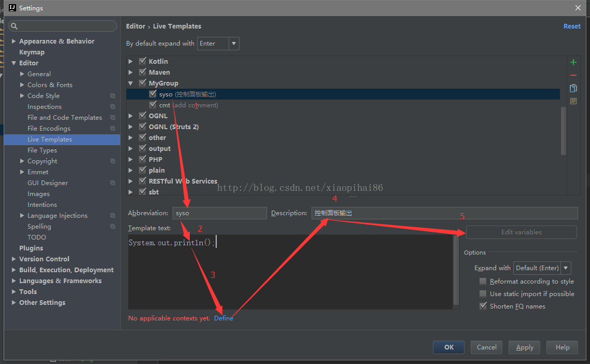Collapse the MyGroup template group
This screenshot has width=590, height=364.
pos(131,83)
